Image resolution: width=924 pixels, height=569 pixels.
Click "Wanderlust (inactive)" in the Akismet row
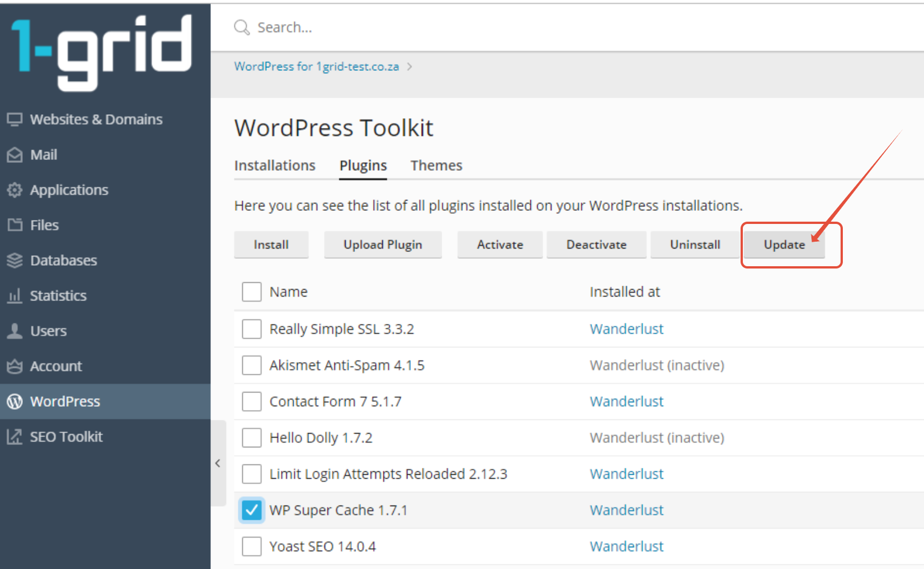pyautogui.click(x=657, y=365)
